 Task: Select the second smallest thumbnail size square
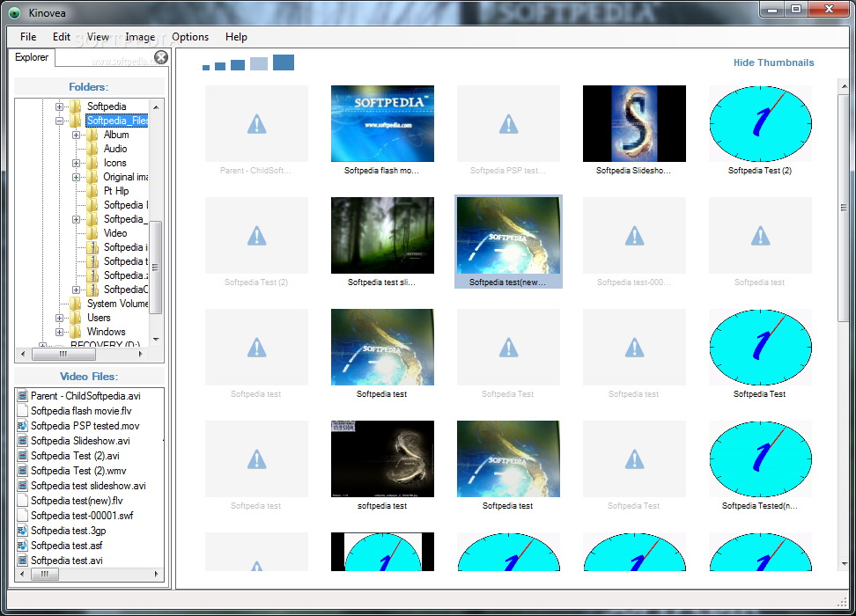(x=220, y=67)
